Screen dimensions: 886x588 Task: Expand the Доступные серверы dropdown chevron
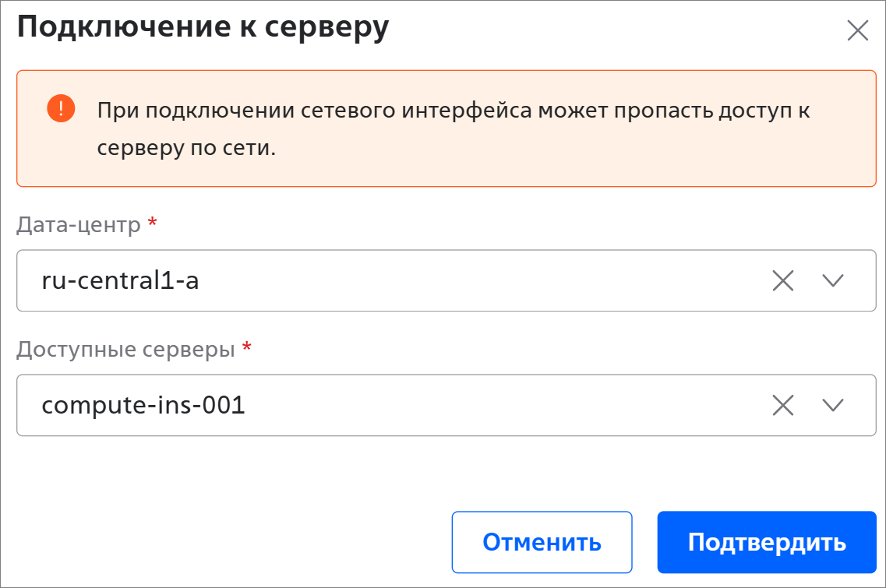(833, 405)
